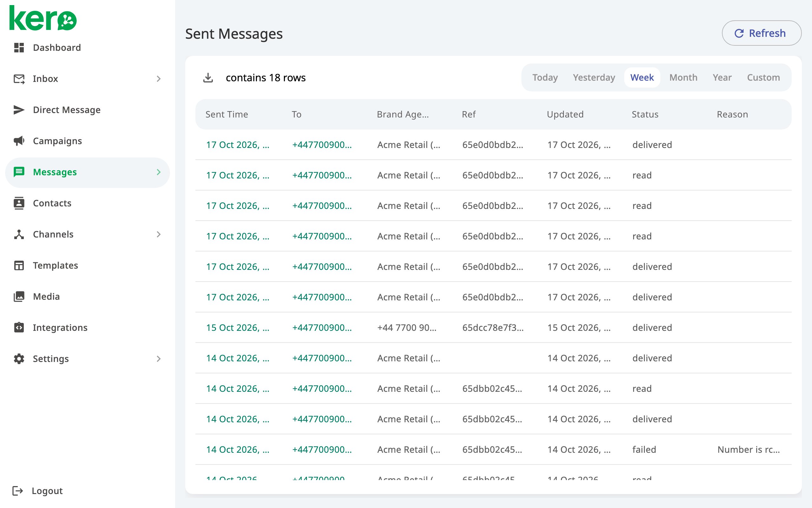Click the Contacts card icon
The width and height of the screenshot is (812, 508).
(19, 203)
